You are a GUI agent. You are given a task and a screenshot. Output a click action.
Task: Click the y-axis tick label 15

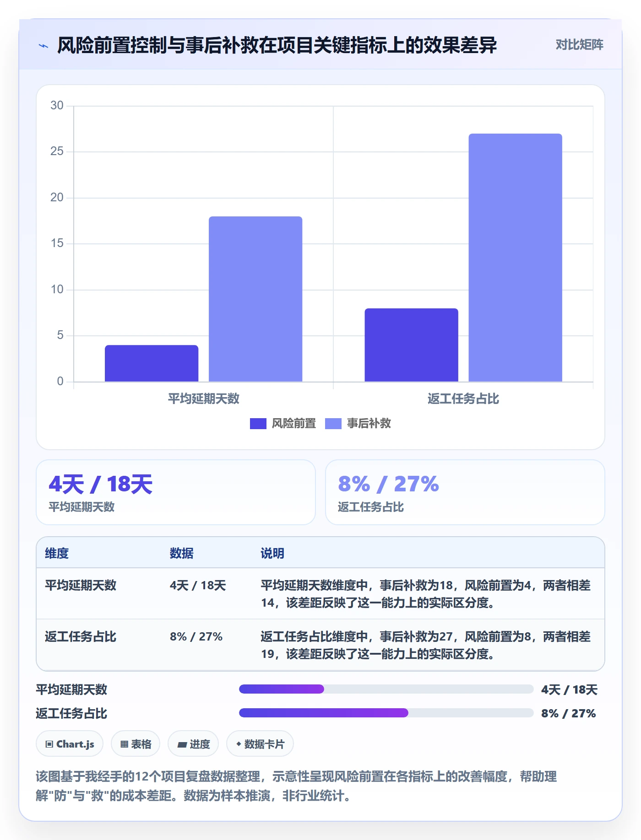[x=57, y=243]
